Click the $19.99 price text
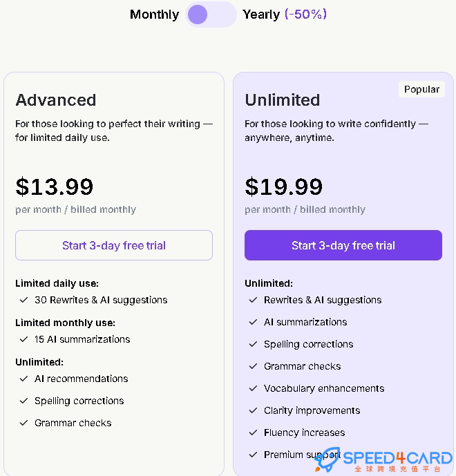This screenshot has height=476, width=456. (283, 187)
